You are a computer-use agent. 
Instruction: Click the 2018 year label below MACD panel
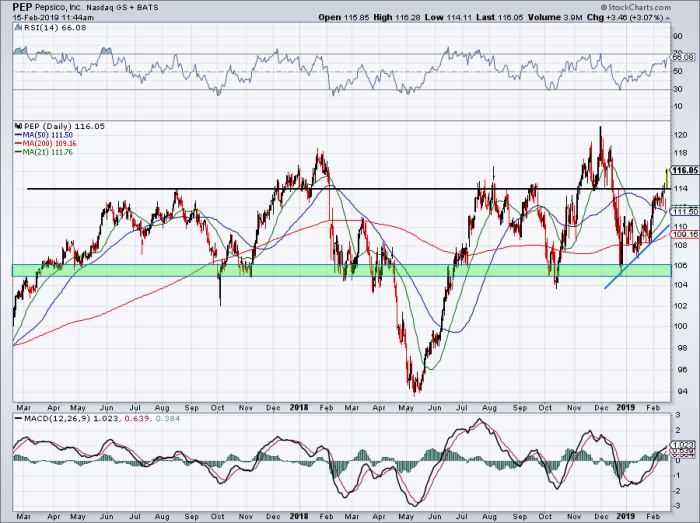click(299, 516)
